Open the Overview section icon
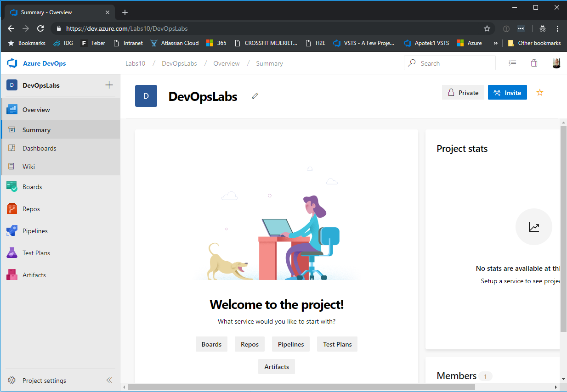Screen dimensions: 567x392 12,110
